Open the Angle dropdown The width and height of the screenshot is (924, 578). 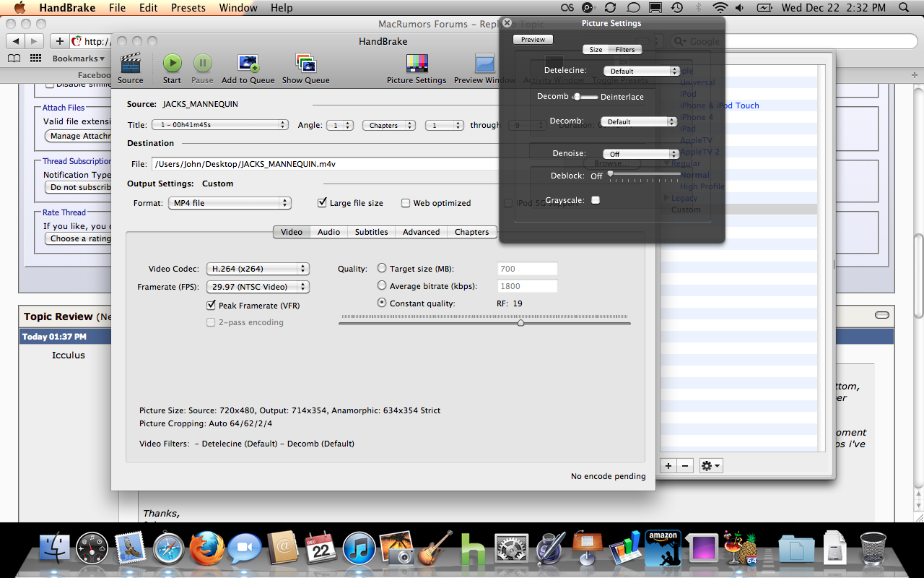click(x=339, y=125)
